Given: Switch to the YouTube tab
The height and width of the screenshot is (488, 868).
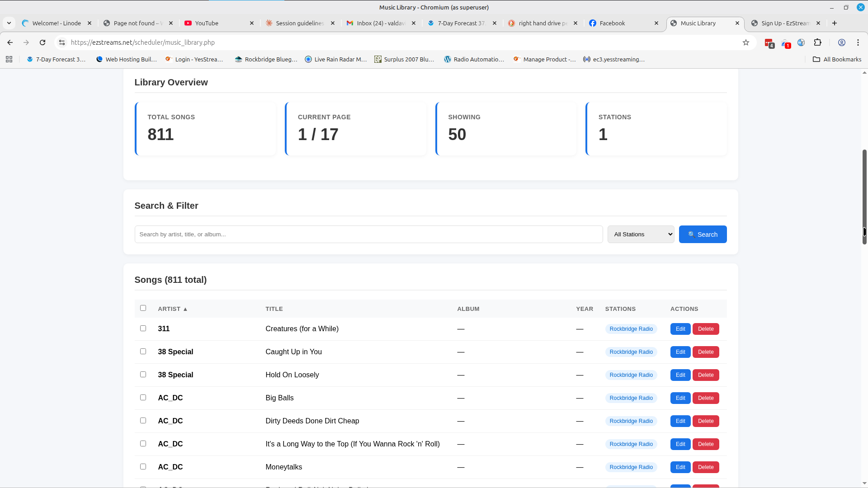Looking at the screenshot, I should pos(207,23).
